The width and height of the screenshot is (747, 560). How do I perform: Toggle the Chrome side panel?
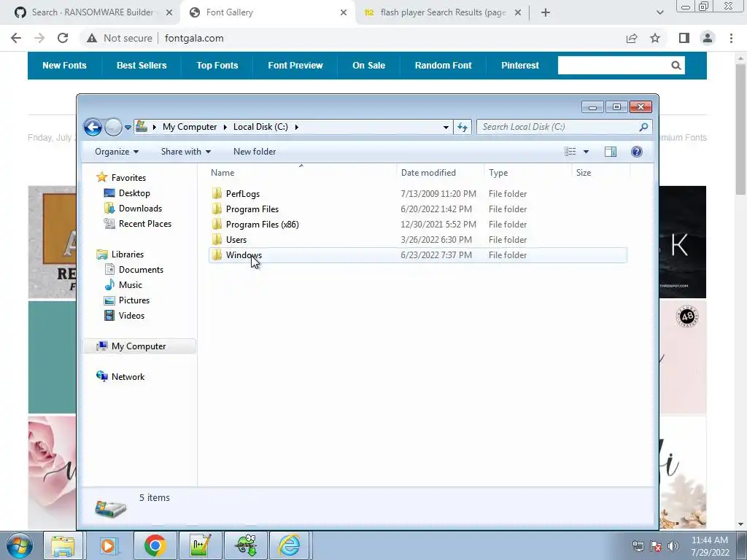684,38
